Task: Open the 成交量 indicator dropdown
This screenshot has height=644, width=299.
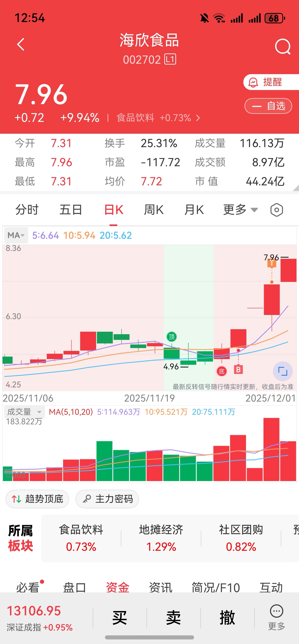Action: [x=24, y=412]
